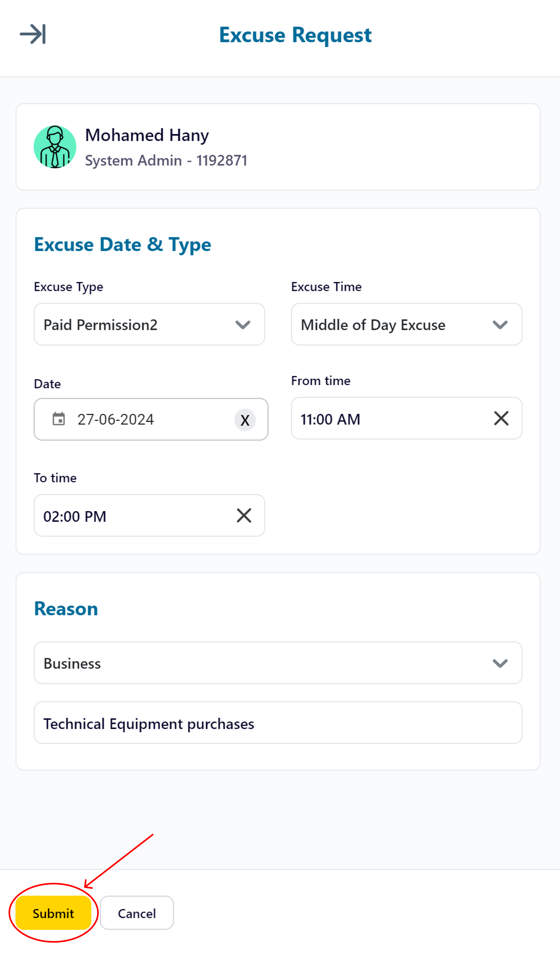
Task: Edit the Technical Equipment purchases text field
Action: click(278, 723)
